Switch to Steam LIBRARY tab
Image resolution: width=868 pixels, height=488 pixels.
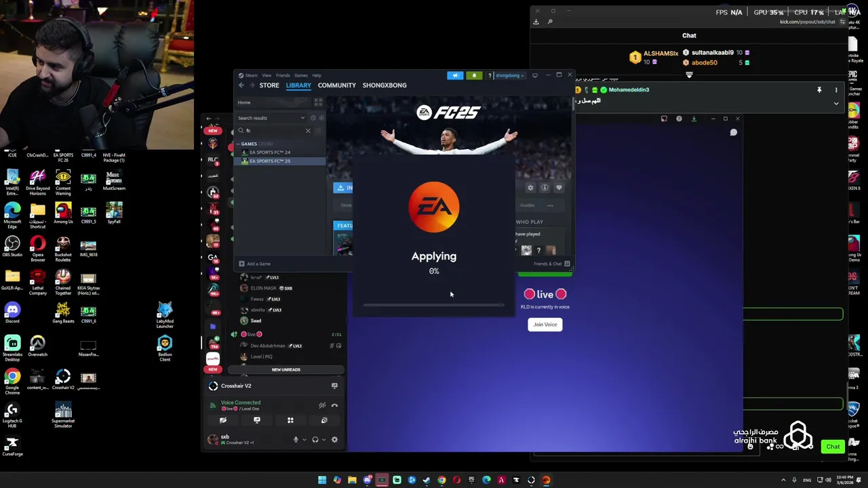298,85
